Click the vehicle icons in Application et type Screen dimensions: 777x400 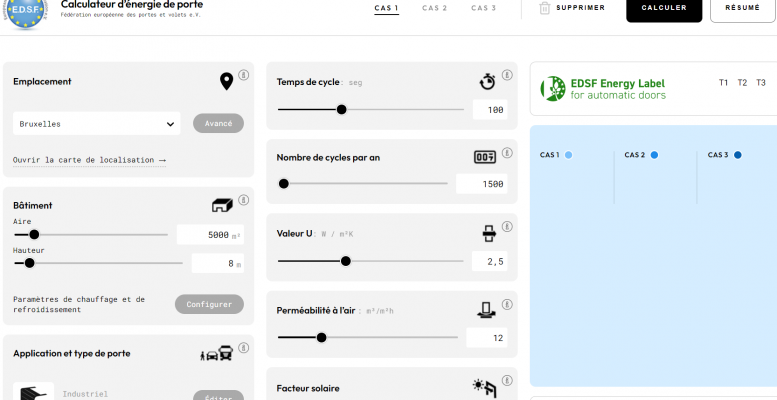217,353
